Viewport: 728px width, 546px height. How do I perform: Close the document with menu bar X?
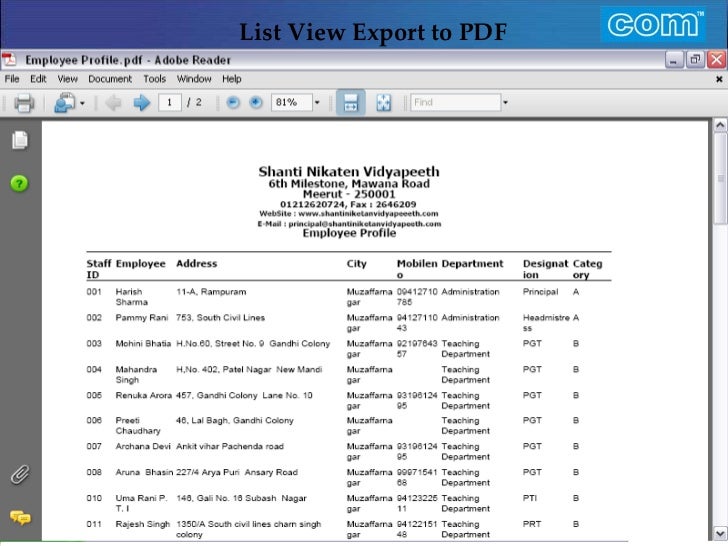(x=719, y=79)
